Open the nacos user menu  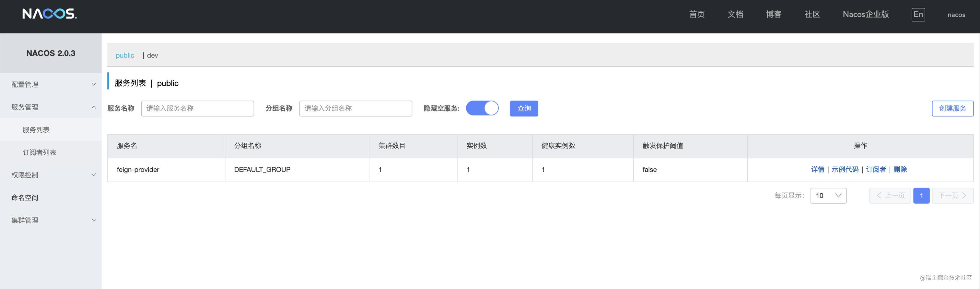(x=956, y=15)
